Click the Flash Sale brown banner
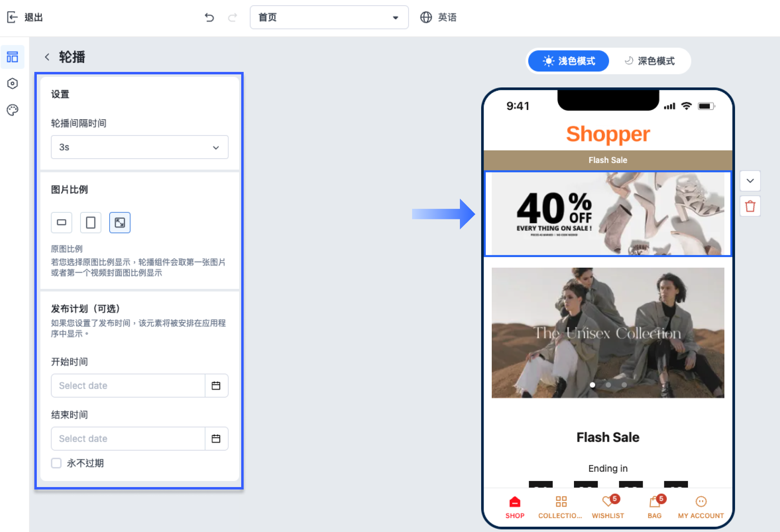The image size is (780, 532). (x=608, y=160)
